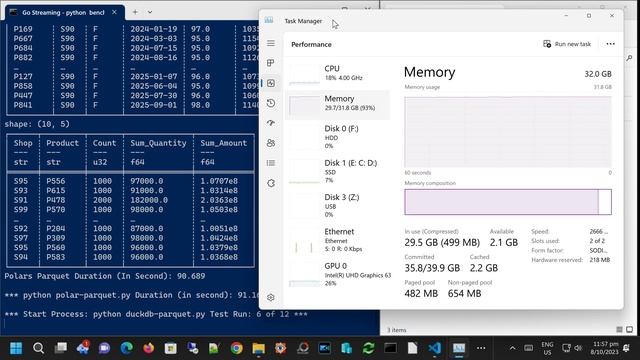Open the terminal new-tab profile dropdown
640x360 pixels.
click(150, 12)
